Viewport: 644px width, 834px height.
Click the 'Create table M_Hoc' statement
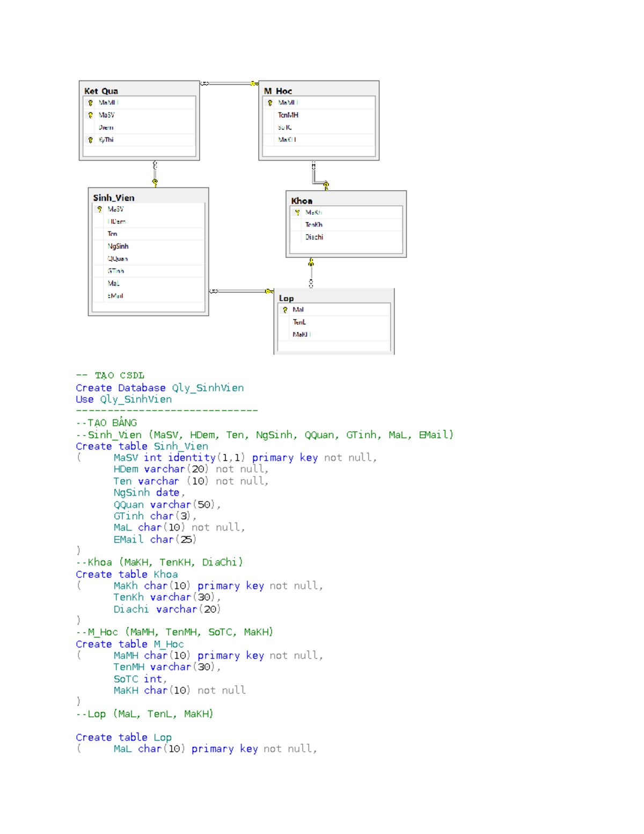pos(130,644)
